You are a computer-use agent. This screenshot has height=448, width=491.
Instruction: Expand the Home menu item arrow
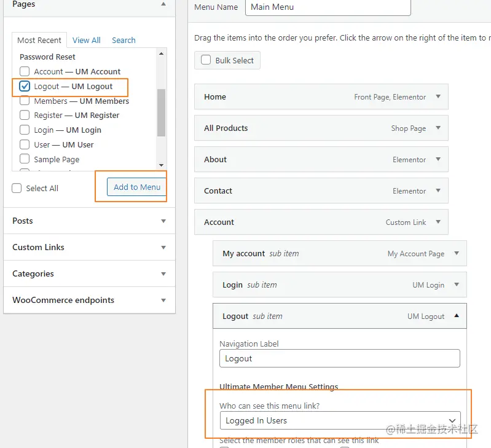click(438, 96)
